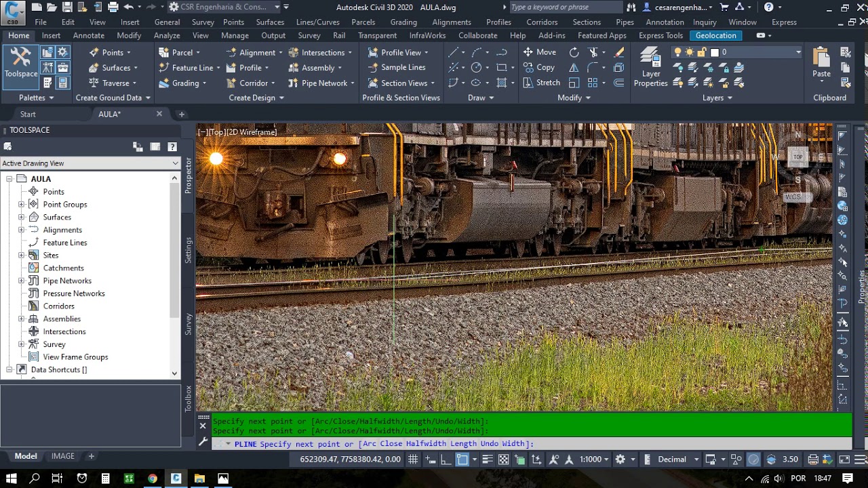
Task: Open the Toolspace help icon
Action: [x=172, y=146]
